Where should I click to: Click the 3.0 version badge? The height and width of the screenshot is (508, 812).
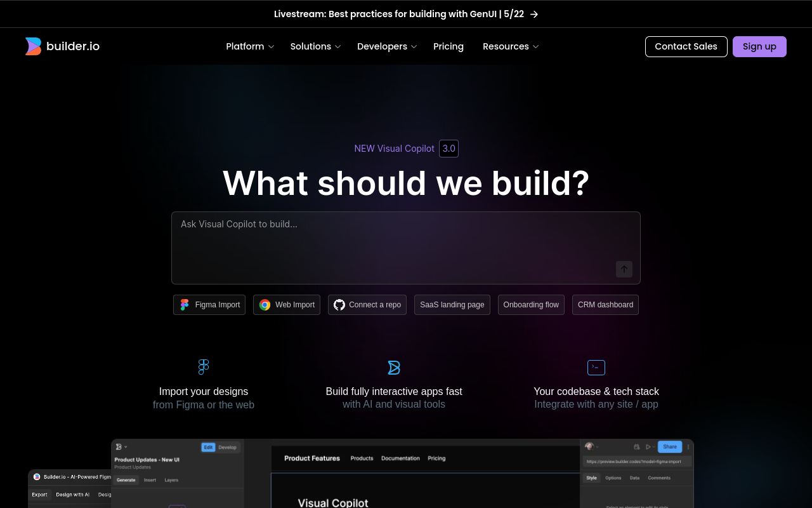(x=449, y=149)
